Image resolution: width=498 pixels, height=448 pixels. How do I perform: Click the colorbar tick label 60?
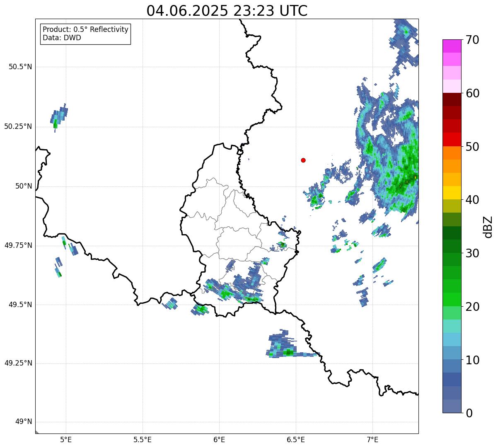point(472,93)
